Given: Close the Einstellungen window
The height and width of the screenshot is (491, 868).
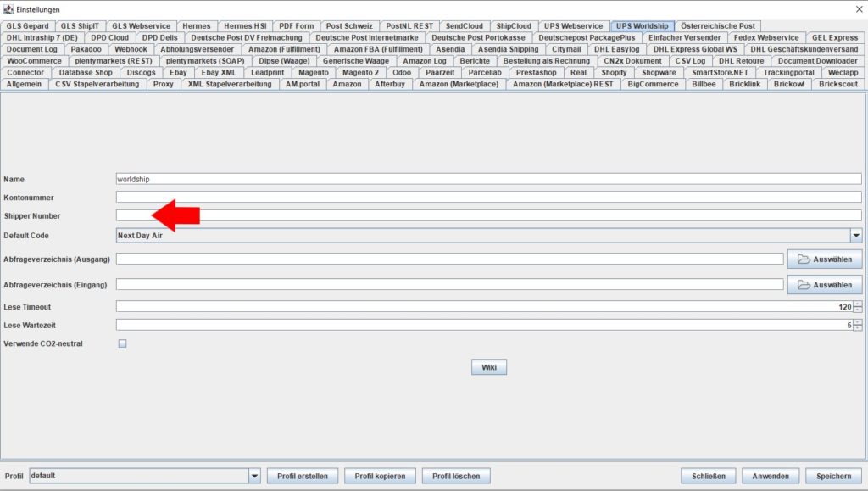Looking at the screenshot, I should click(860, 9).
